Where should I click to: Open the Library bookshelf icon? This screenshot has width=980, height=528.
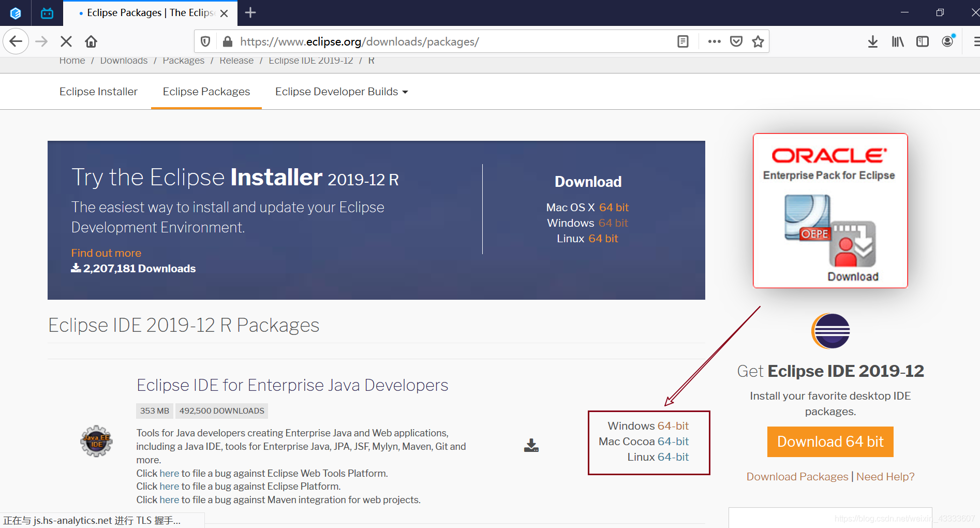coord(898,41)
